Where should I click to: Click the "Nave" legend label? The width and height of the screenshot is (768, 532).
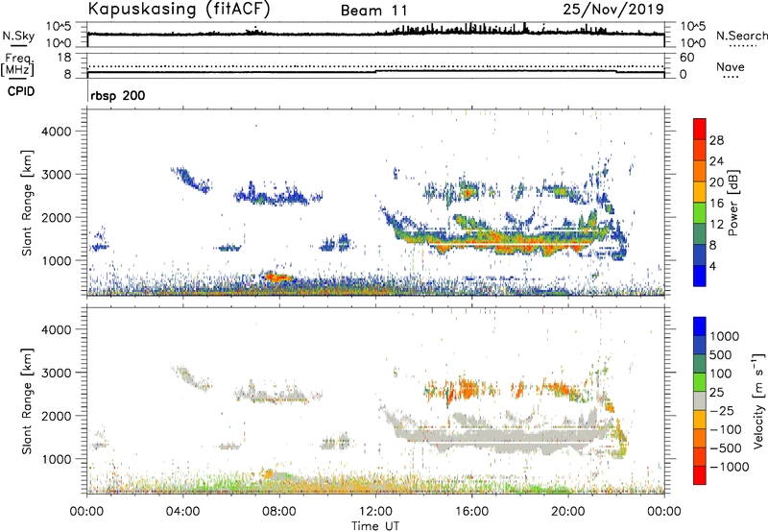coord(731,67)
